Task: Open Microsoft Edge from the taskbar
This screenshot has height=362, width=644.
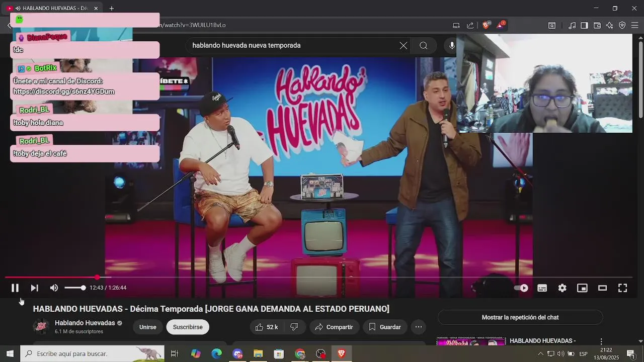Action: pos(216,354)
